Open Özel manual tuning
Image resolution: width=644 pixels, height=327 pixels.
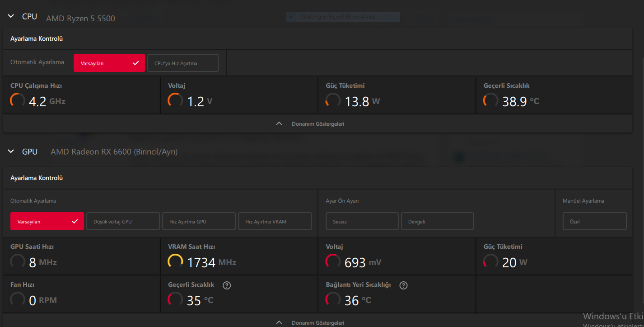595,222
